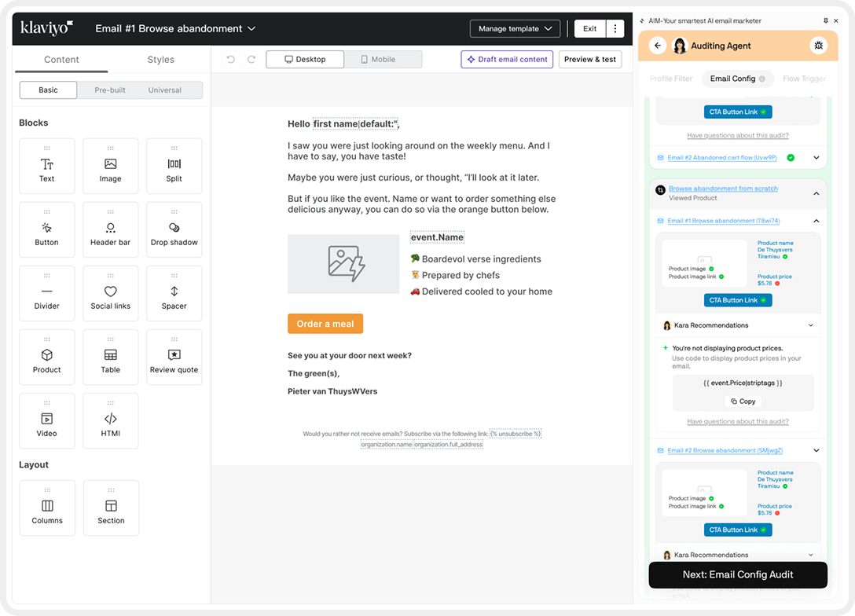Collapse the Kara Recommendations section

pos(811,325)
